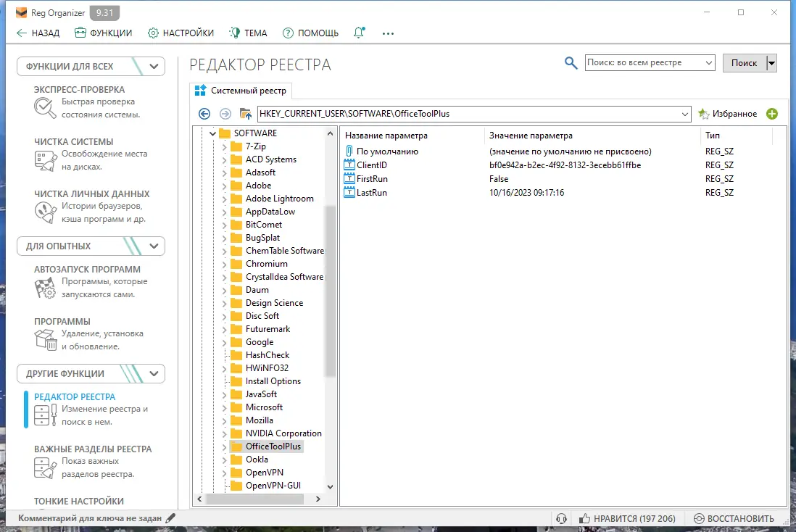Add current key to favorites (green plus)
796x532 pixels.
772,114
